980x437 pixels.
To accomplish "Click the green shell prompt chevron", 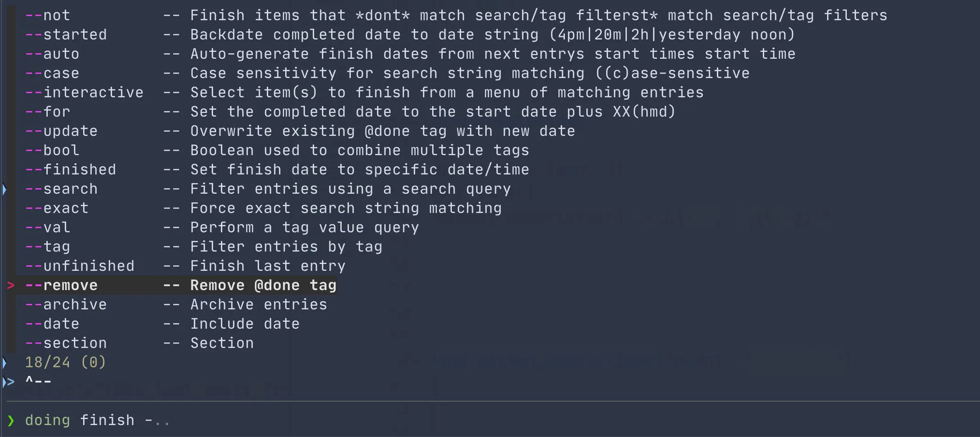I will (x=11, y=420).
